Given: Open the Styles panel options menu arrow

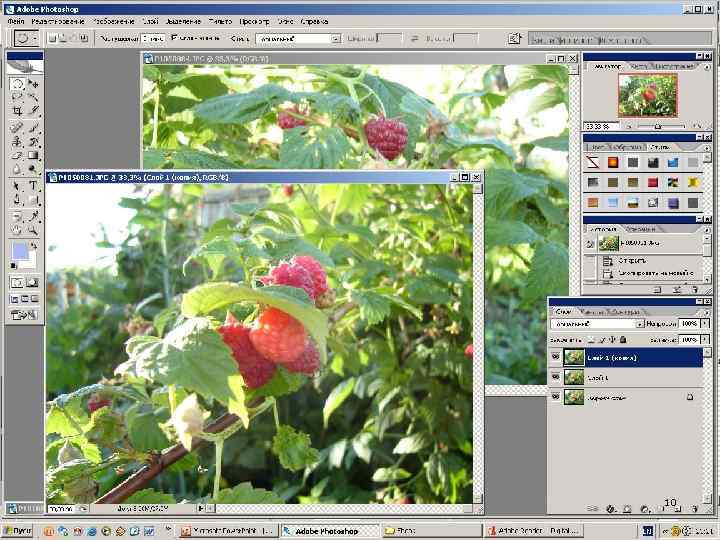Looking at the screenshot, I should coord(707,148).
